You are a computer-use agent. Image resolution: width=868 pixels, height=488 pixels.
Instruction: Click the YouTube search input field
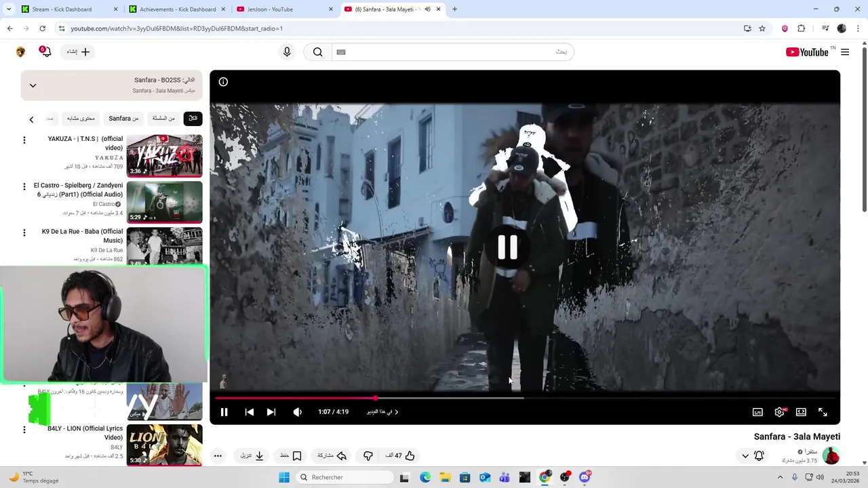[x=453, y=52]
